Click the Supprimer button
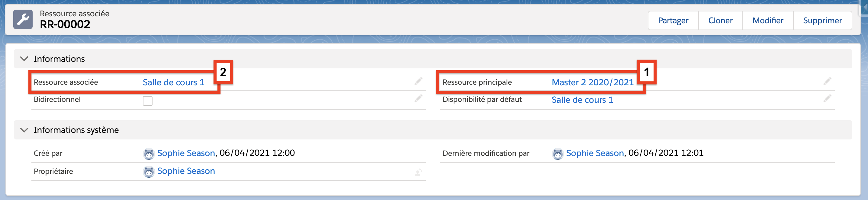Viewport: 868px width, 200px height. point(823,20)
